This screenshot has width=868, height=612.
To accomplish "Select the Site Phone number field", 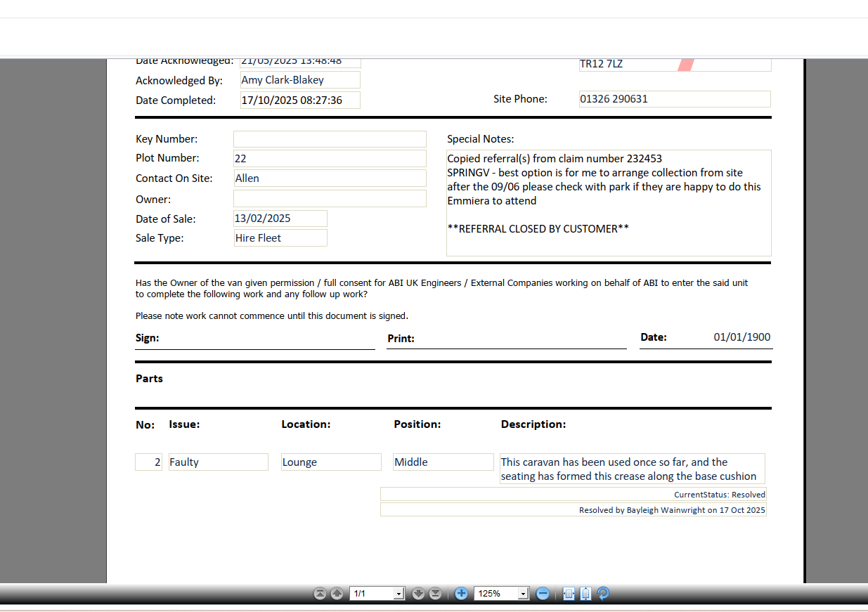I will coord(675,99).
